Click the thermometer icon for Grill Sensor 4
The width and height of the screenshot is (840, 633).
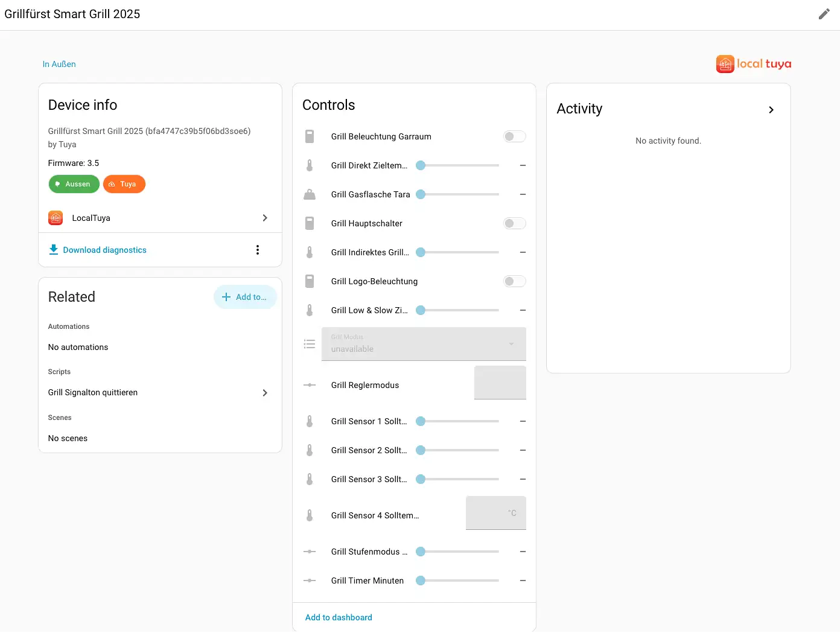pos(310,515)
